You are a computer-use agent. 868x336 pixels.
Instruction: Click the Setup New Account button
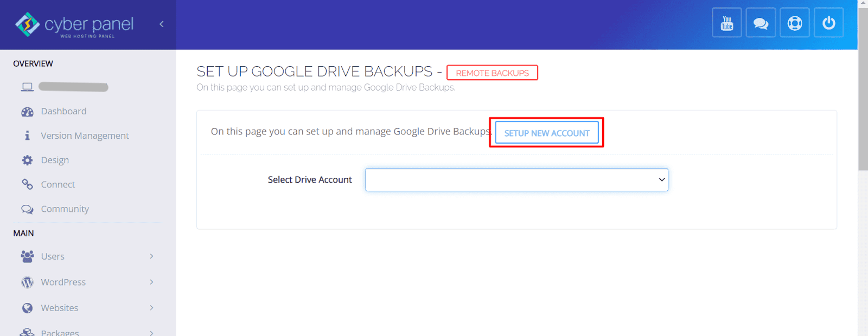[547, 133]
